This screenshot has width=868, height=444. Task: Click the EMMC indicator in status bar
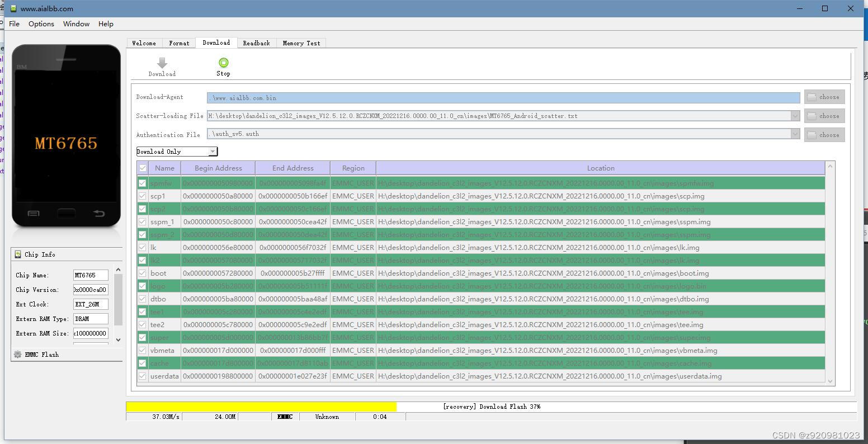(x=285, y=416)
